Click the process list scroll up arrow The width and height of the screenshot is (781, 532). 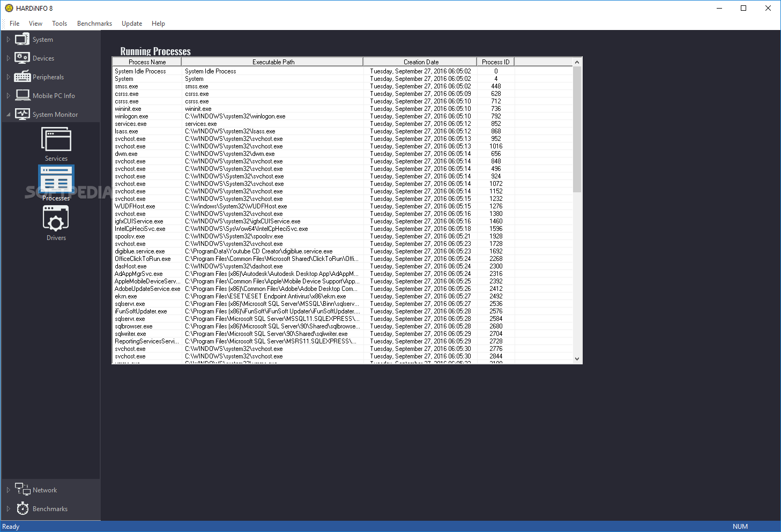click(577, 62)
